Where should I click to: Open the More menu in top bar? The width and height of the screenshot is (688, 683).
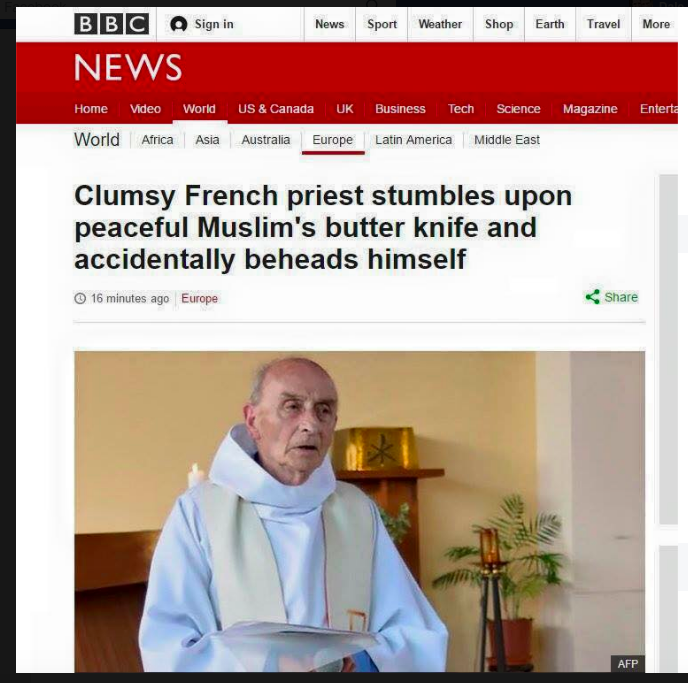656,24
